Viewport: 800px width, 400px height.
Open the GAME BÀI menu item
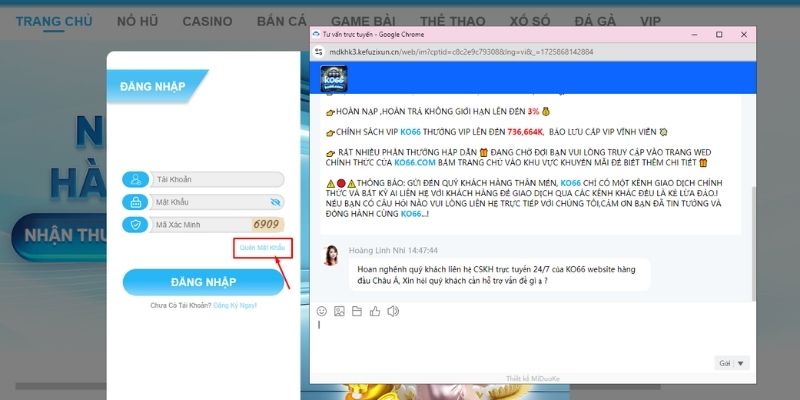point(363,21)
